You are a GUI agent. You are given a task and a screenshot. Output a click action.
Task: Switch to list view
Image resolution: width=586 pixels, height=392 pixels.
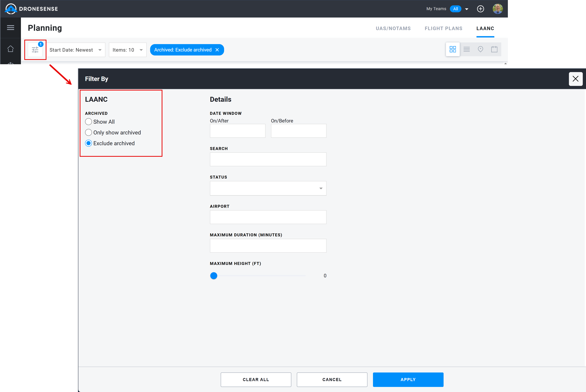(x=466, y=49)
